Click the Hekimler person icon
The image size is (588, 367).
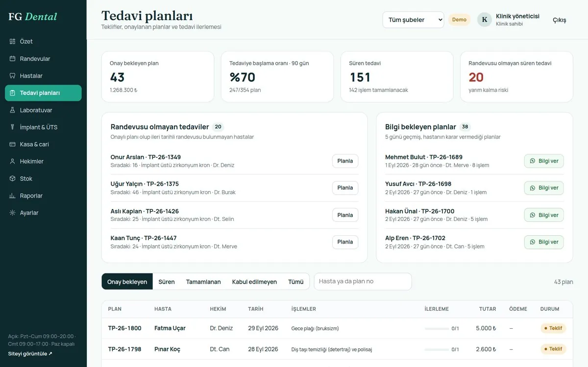coord(13,161)
